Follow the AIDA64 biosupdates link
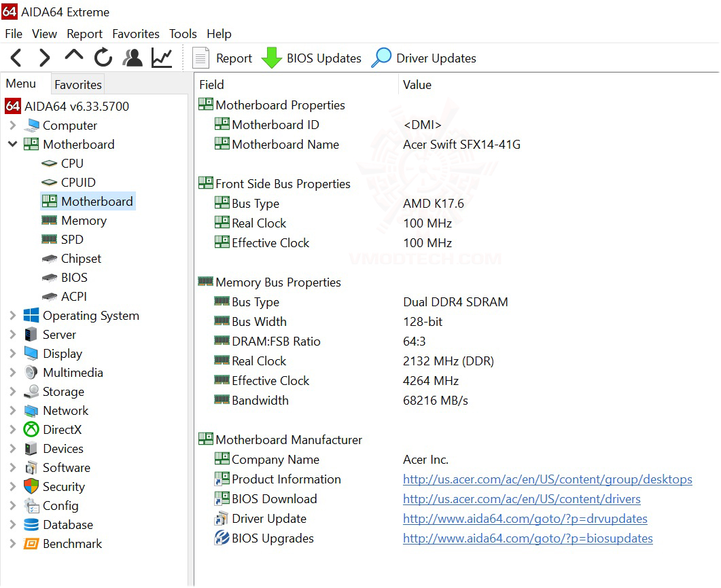Image resolution: width=721 pixels, height=588 pixels. (527, 538)
